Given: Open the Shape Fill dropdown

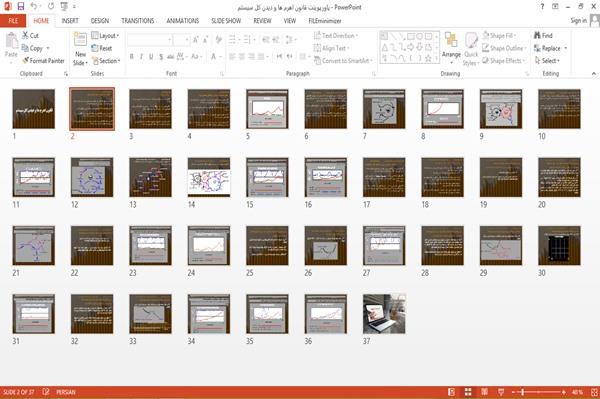Looking at the screenshot, I should click(x=499, y=36).
